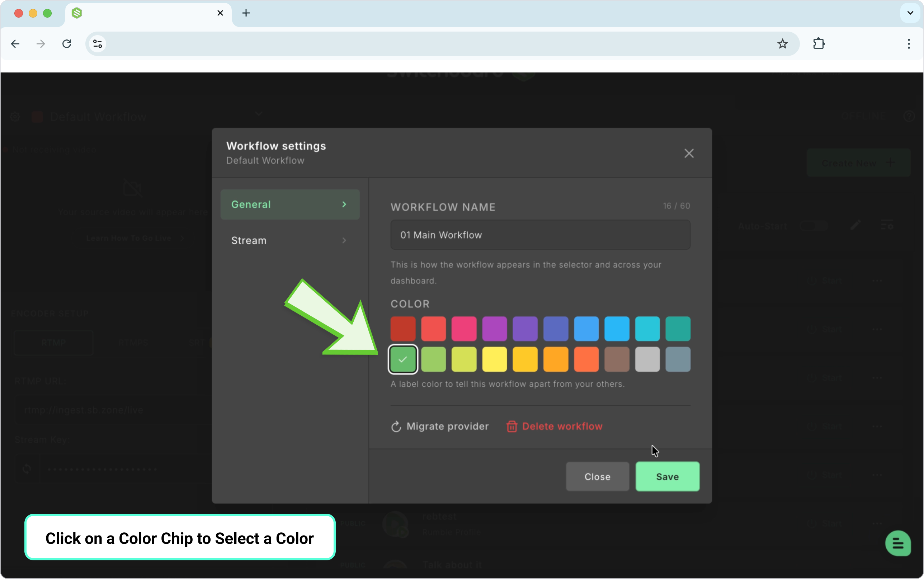The image size is (924, 579).
Task: Open the browser three-dot menu
Action: [909, 44]
